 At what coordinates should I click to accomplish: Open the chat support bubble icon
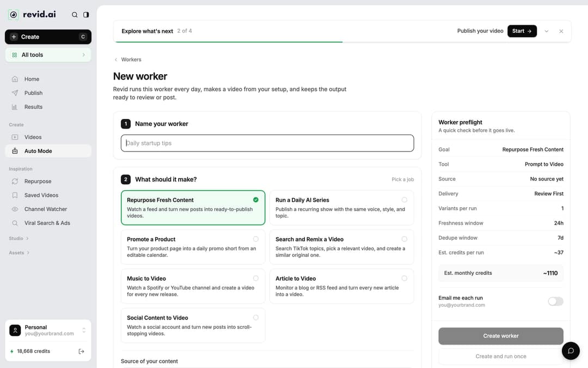pos(571,351)
